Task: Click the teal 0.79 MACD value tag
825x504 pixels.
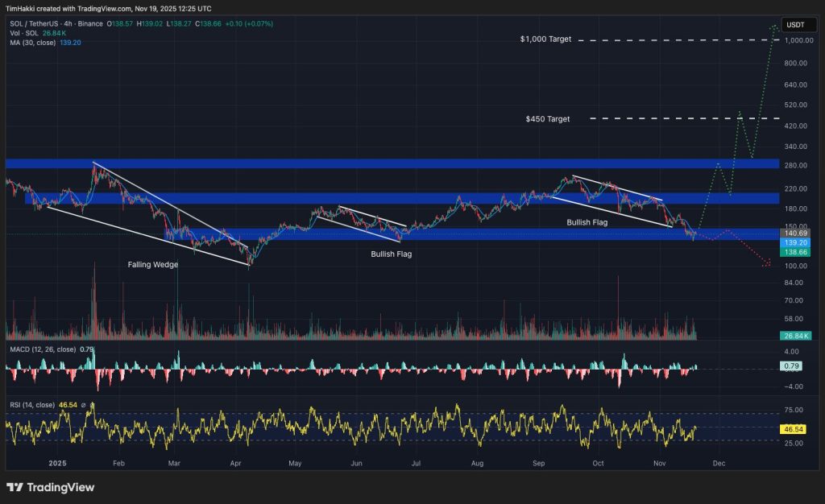Action: (793, 364)
